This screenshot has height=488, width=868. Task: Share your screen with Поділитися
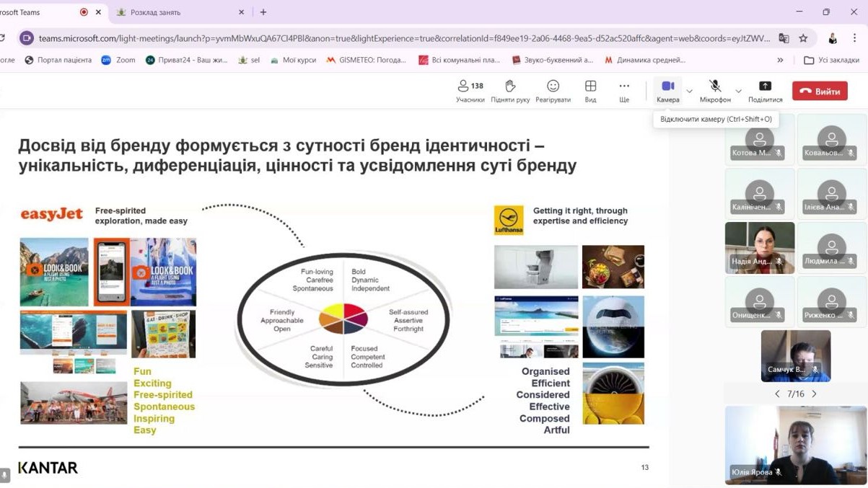pyautogui.click(x=765, y=91)
